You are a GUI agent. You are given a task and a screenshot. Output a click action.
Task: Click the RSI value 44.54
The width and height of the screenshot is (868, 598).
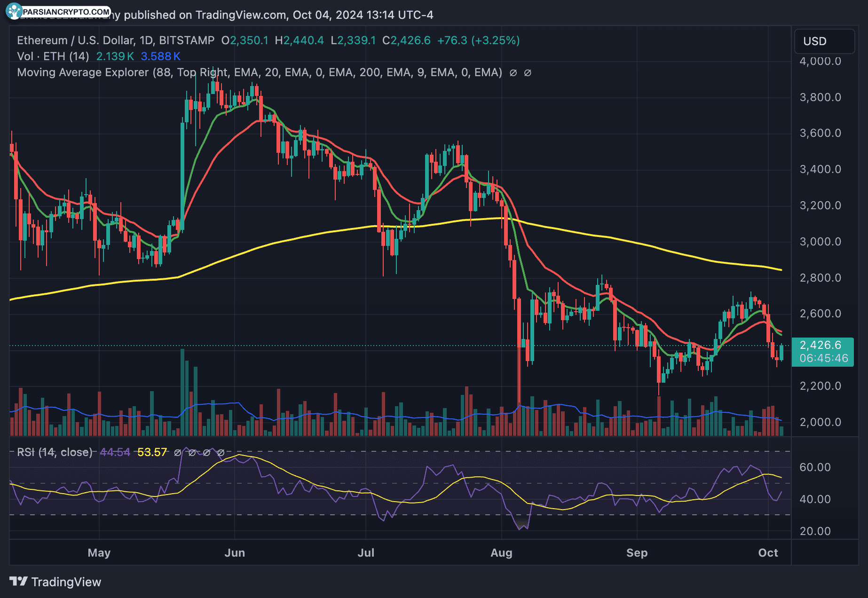[x=115, y=452]
